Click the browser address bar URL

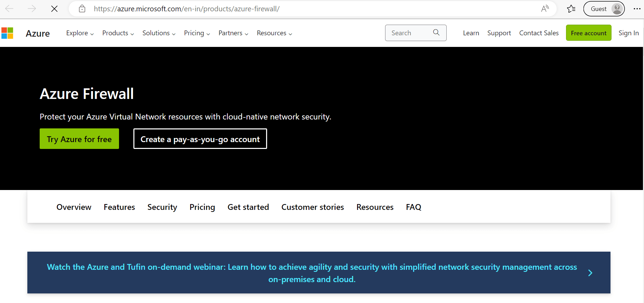[187, 9]
